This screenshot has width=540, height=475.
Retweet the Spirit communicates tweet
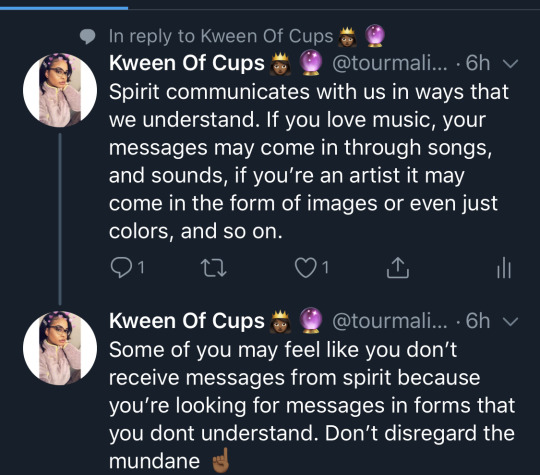click(214, 268)
